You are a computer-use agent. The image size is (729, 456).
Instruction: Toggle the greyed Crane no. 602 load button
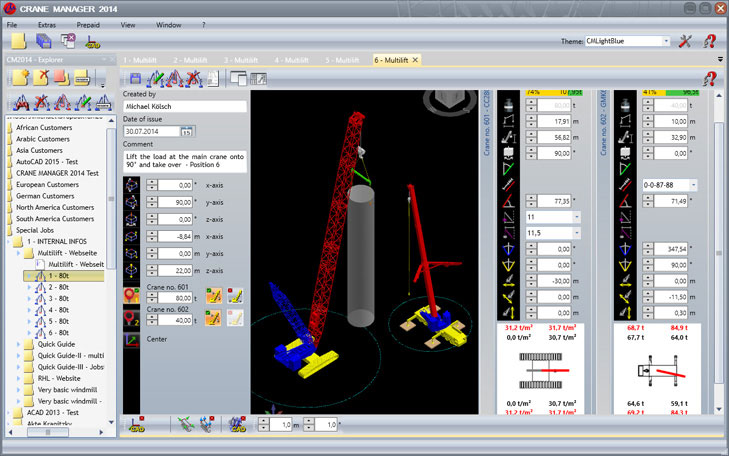[235, 318]
